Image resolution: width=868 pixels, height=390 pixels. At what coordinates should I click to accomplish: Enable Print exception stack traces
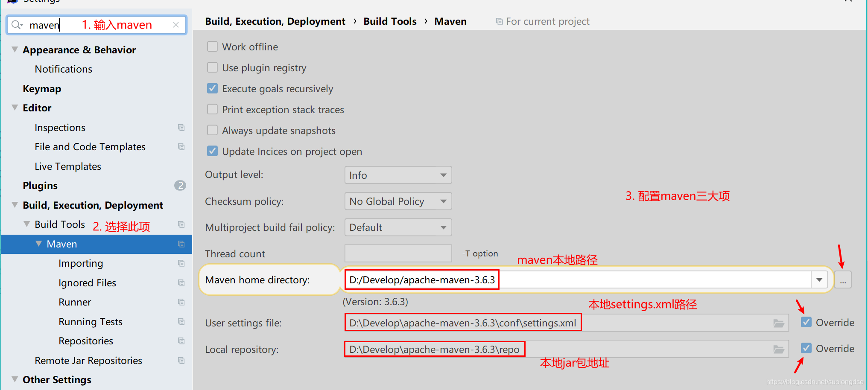click(x=212, y=109)
